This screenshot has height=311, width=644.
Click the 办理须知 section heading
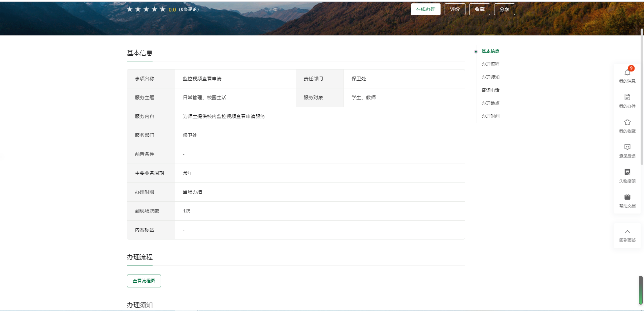140,305
